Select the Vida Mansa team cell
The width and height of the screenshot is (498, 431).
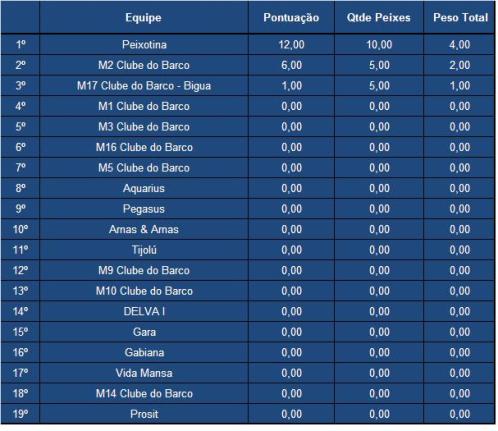pyautogui.click(x=144, y=373)
